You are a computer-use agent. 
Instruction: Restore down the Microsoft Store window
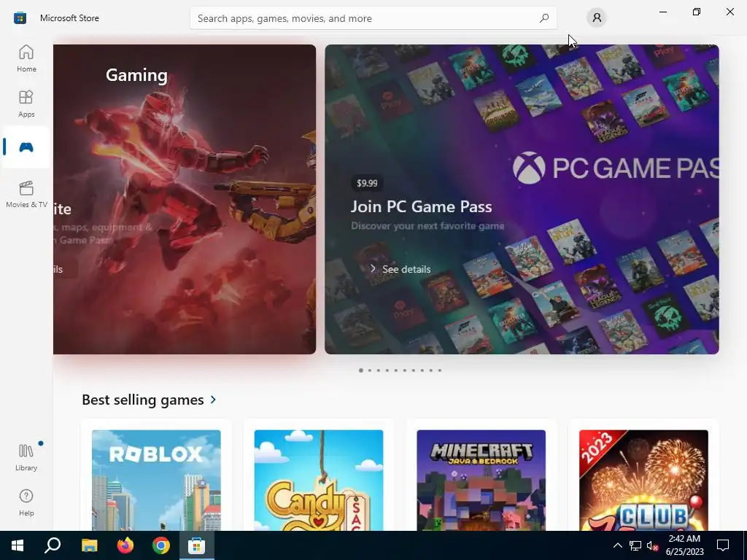pyautogui.click(x=697, y=12)
